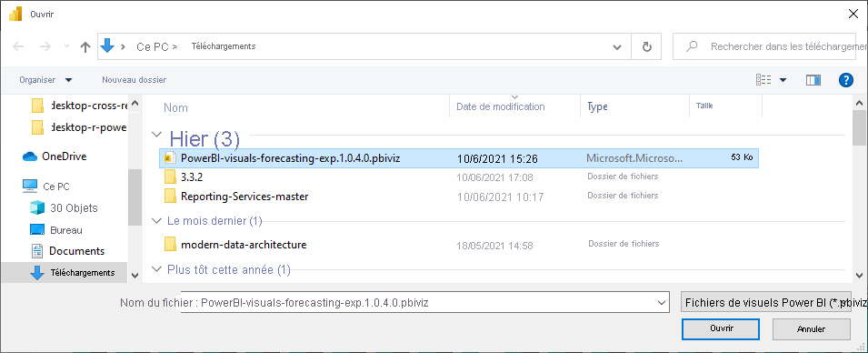Open help with the blue question mark

tap(846, 80)
